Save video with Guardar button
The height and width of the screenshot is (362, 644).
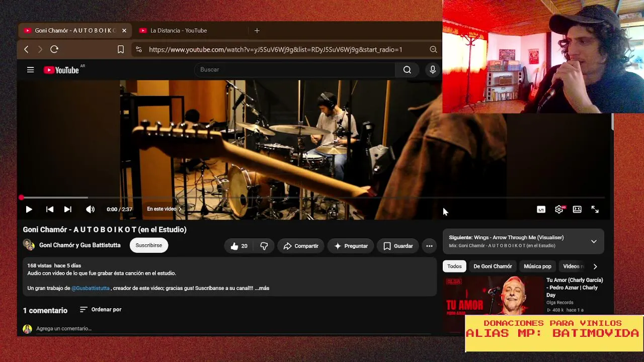pyautogui.click(x=398, y=246)
